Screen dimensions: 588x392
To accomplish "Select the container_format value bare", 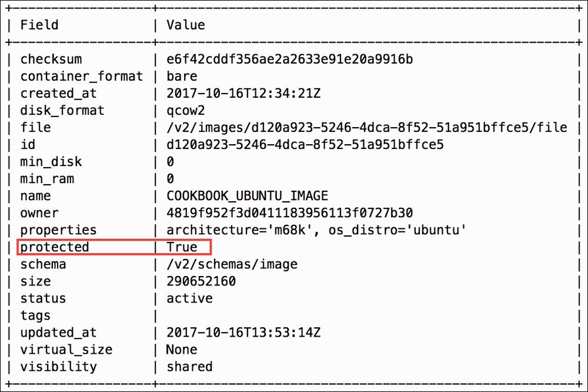I will coord(182,77).
